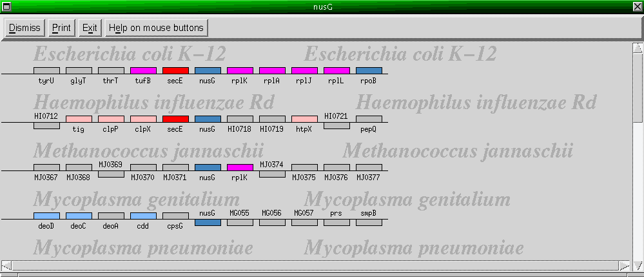
Task: Click the cdd gene box in Mycoplasma genitalium
Action: 143,216
